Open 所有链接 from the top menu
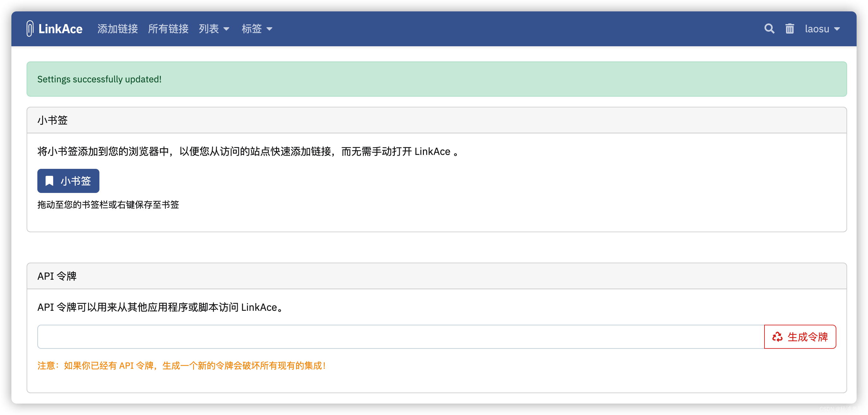This screenshot has height=415, width=868. click(x=168, y=29)
